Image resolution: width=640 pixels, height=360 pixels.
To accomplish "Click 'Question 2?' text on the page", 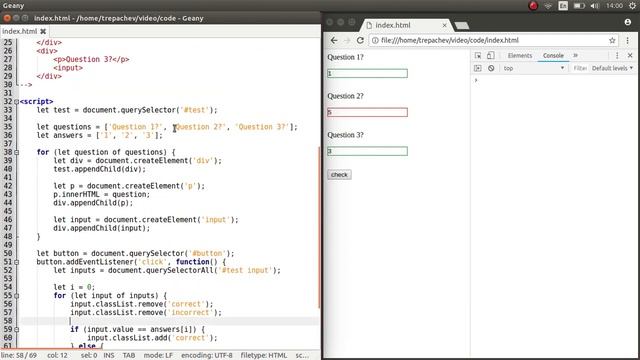I will 345,96.
